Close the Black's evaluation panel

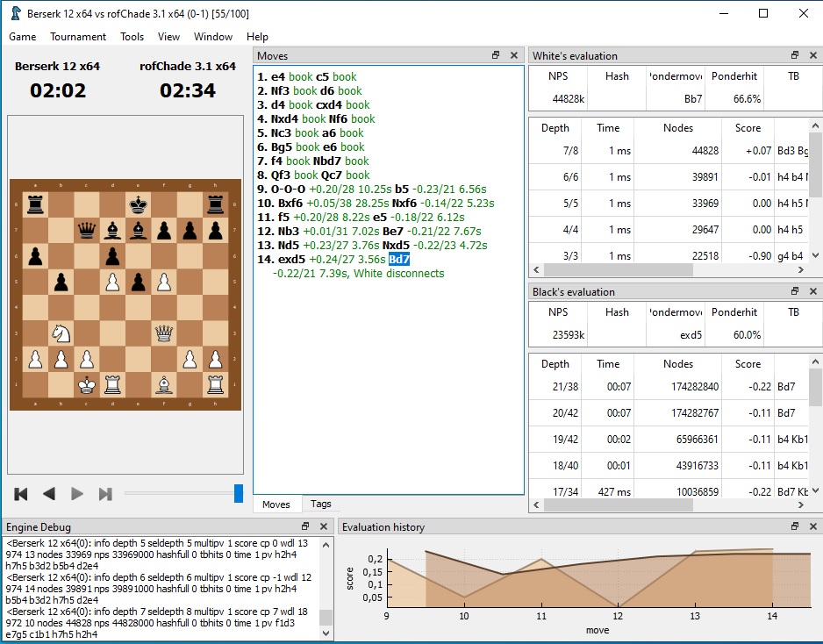coord(813,291)
